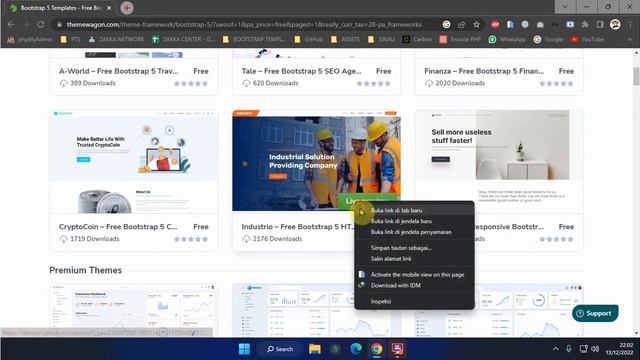640x360 pixels.
Task: Go back to the previous page
Action: point(11,24)
